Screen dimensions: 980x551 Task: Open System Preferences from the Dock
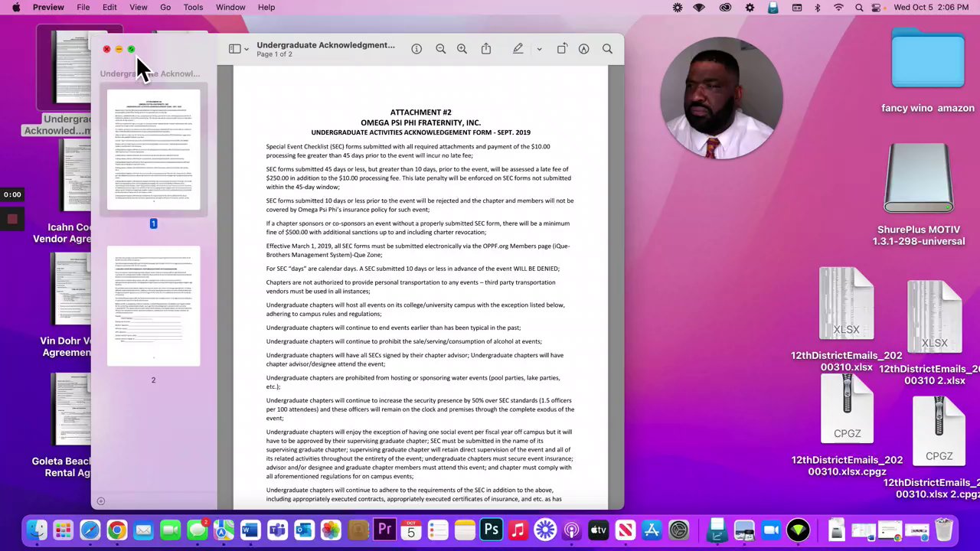tap(679, 530)
